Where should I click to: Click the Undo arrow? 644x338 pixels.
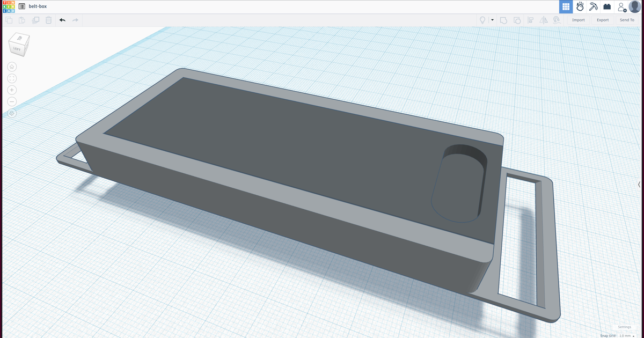[62, 20]
